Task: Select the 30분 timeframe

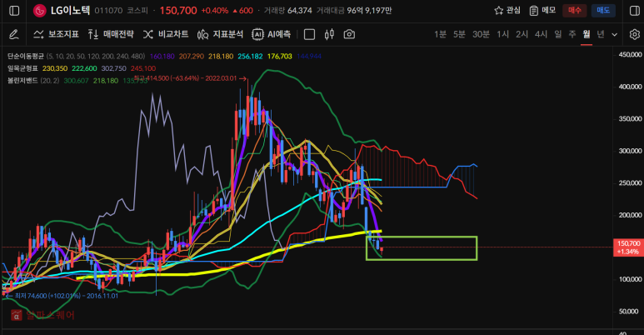Action: (481, 34)
